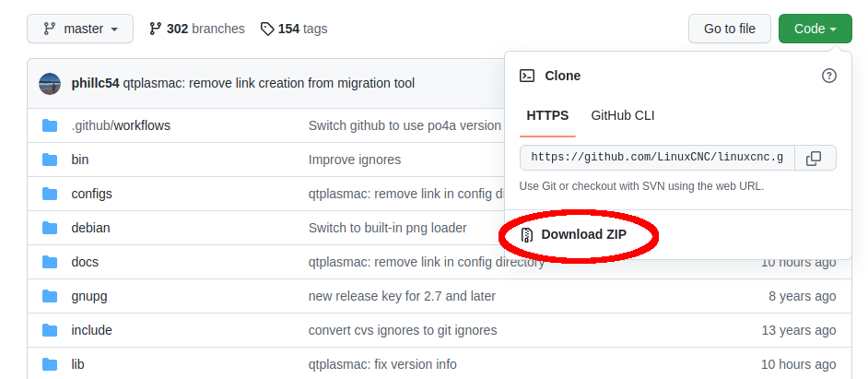Click Download ZIP
The width and height of the screenshot is (868, 379).
(x=583, y=235)
